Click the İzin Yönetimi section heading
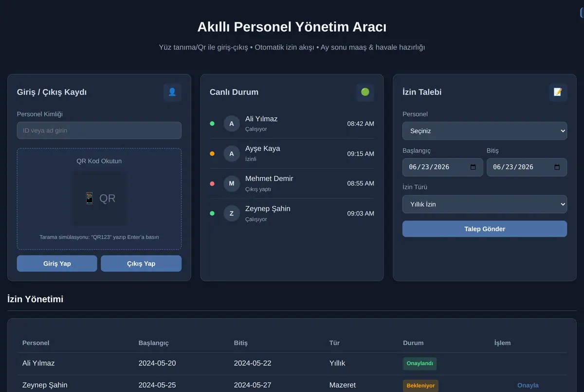The height and width of the screenshot is (392, 584). click(36, 299)
